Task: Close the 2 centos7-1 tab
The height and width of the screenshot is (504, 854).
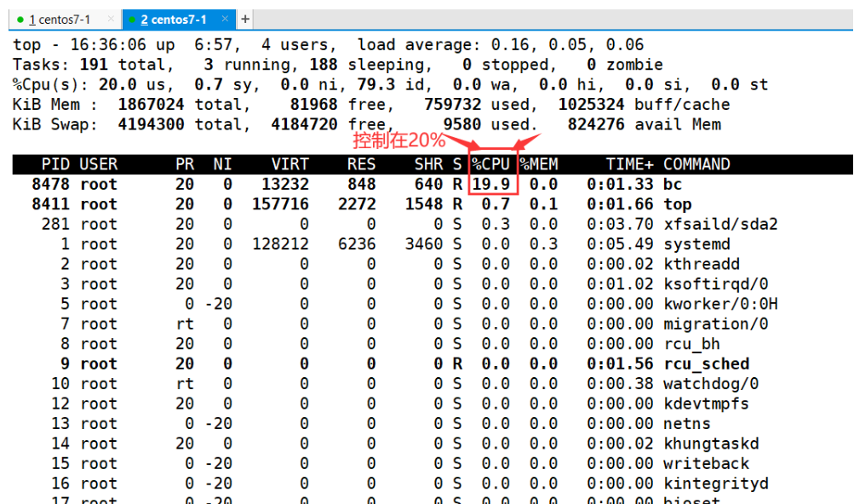Action: 225,19
